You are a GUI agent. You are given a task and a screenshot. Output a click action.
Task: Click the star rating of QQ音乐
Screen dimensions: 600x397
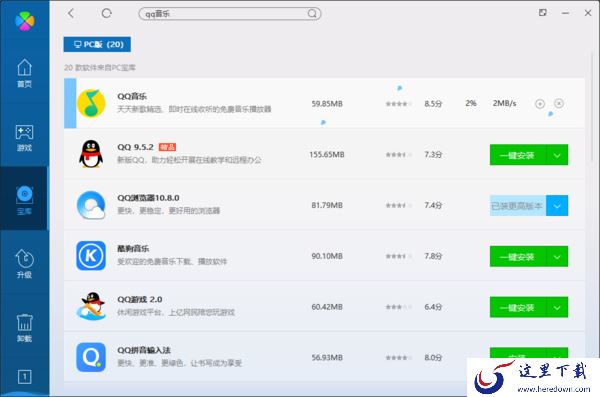[x=399, y=104]
